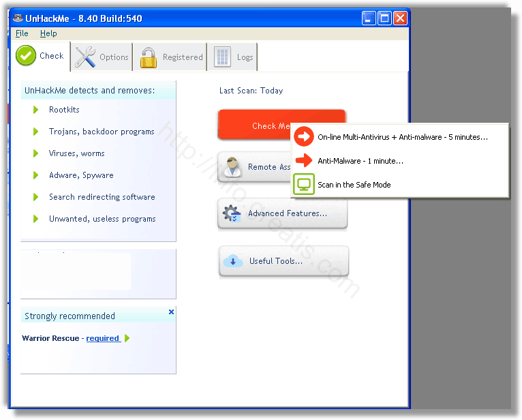Choose Anti-Malware - 1 minute scan
Viewport: 522px width, 420px height.
[x=401, y=161]
